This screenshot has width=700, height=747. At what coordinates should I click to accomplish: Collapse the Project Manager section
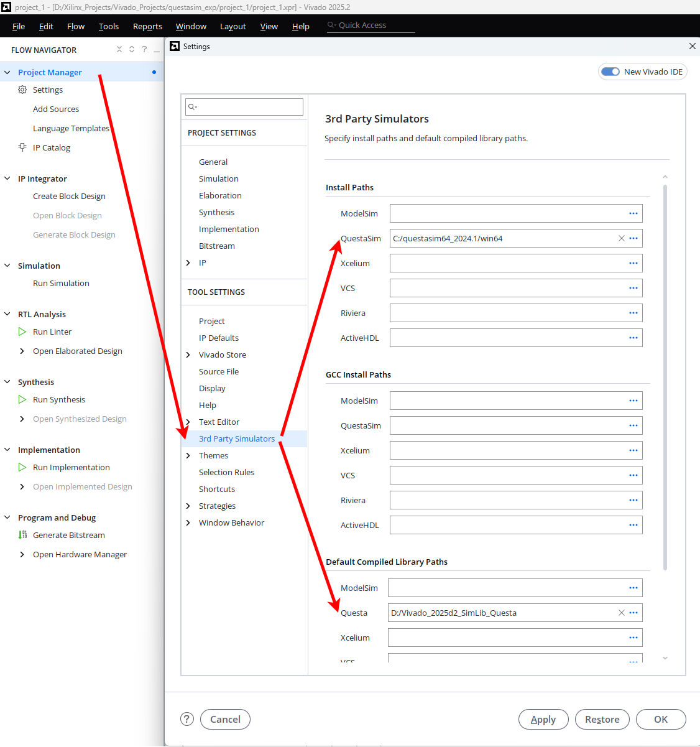tap(7, 72)
